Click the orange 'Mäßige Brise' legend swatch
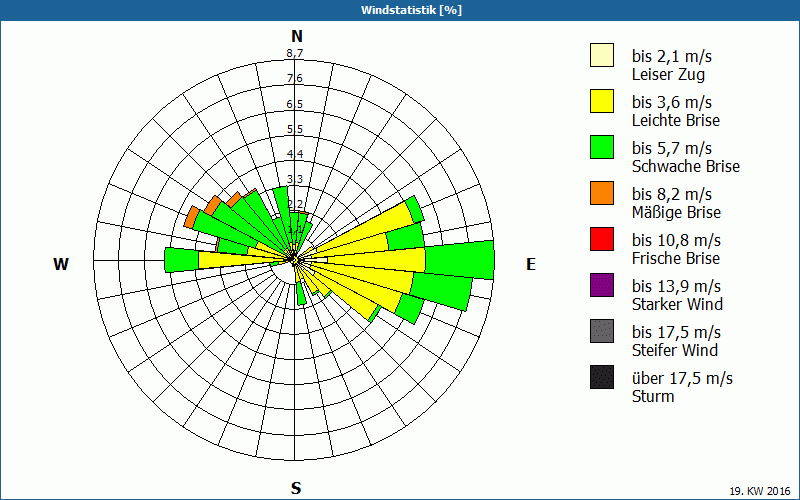This screenshot has height=500, width=800. pos(602,193)
